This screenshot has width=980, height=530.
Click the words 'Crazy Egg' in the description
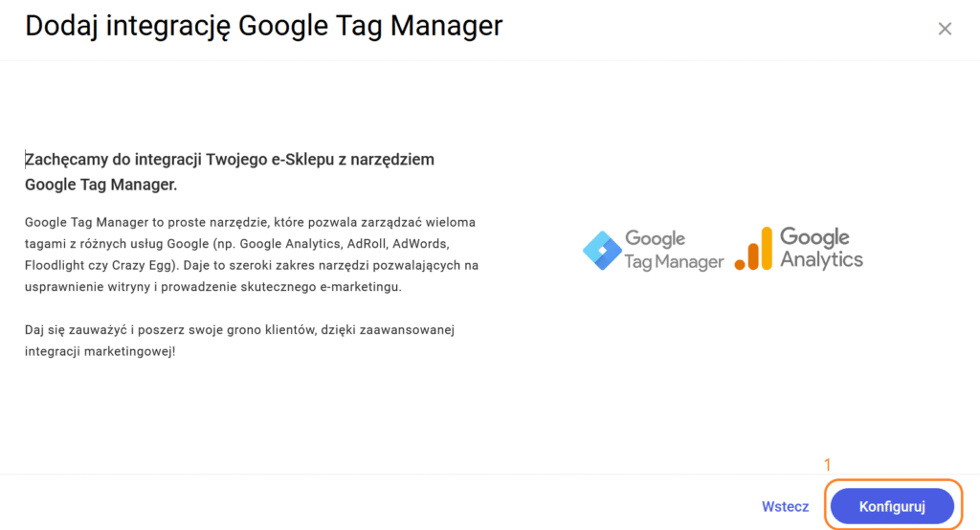[x=143, y=266]
